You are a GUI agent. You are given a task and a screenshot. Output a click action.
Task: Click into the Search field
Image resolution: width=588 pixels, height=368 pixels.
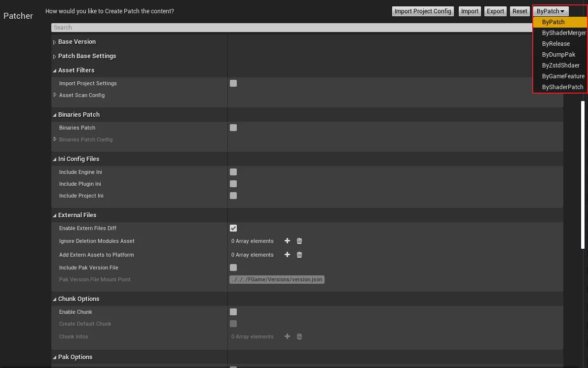291,28
